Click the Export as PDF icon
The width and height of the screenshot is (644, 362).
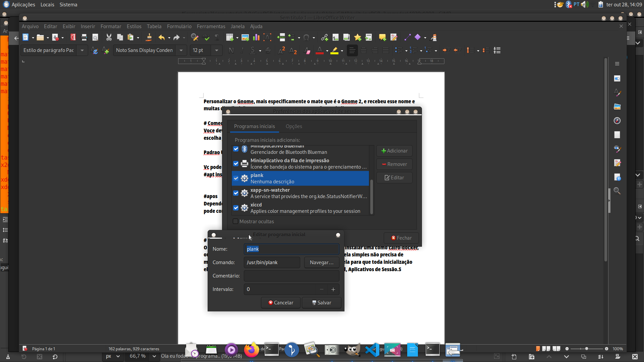73,38
